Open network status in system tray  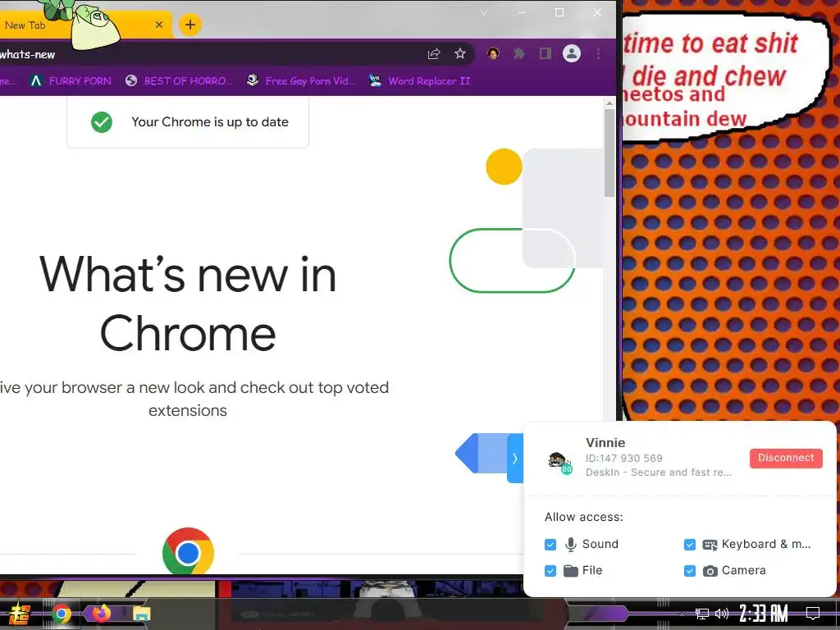click(x=702, y=614)
